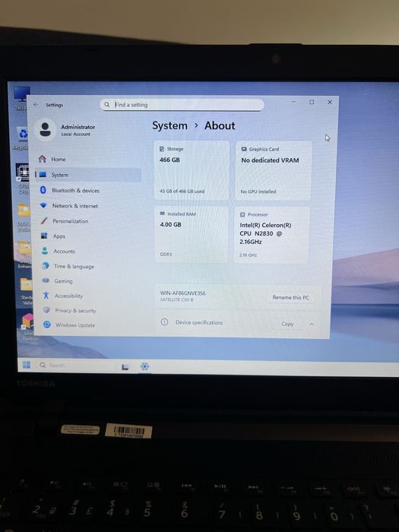Click the search magnifier icon in Settings

107,105
